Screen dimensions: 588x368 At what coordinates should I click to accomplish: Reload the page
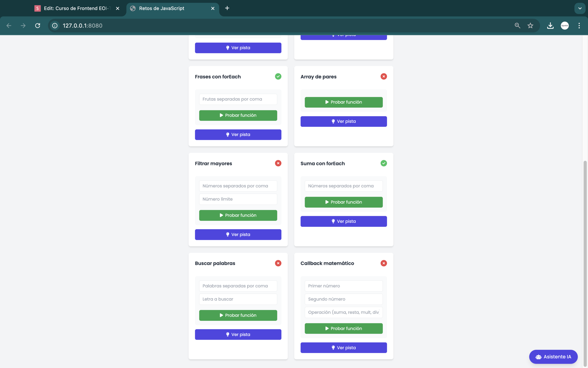click(38, 26)
